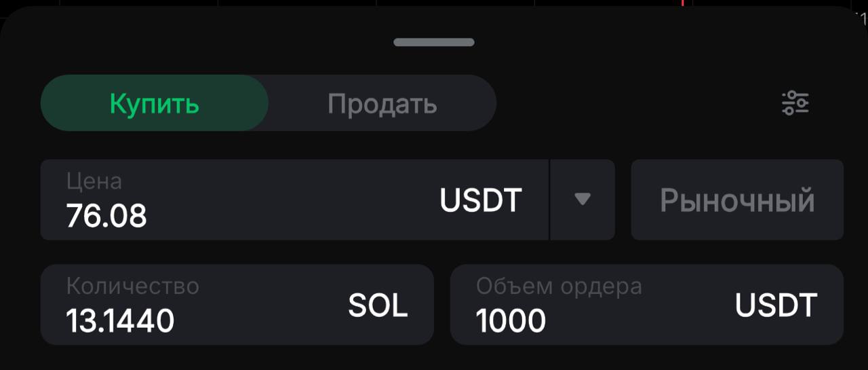
Task: Click the 13.1440 quantity value
Action: pyautogui.click(x=120, y=320)
